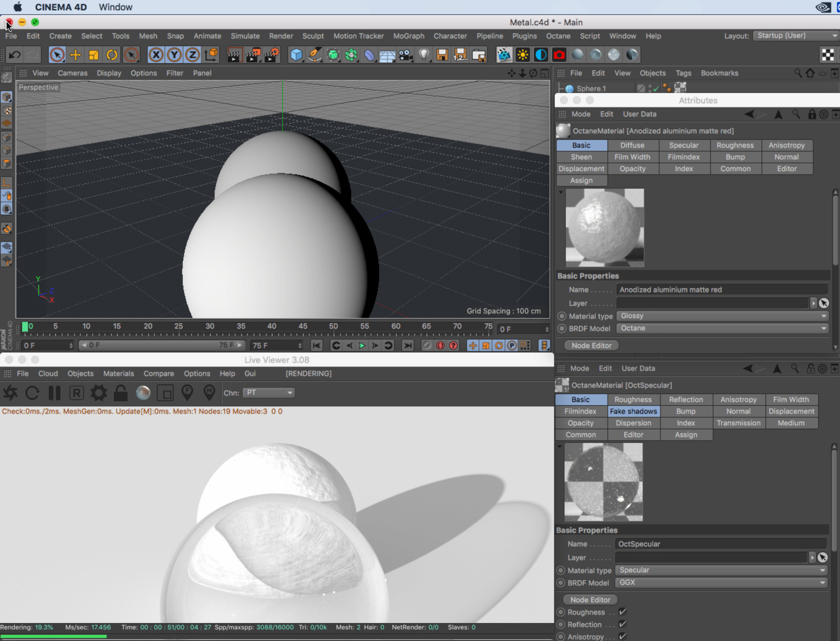Click the Light object icon

click(x=423, y=55)
